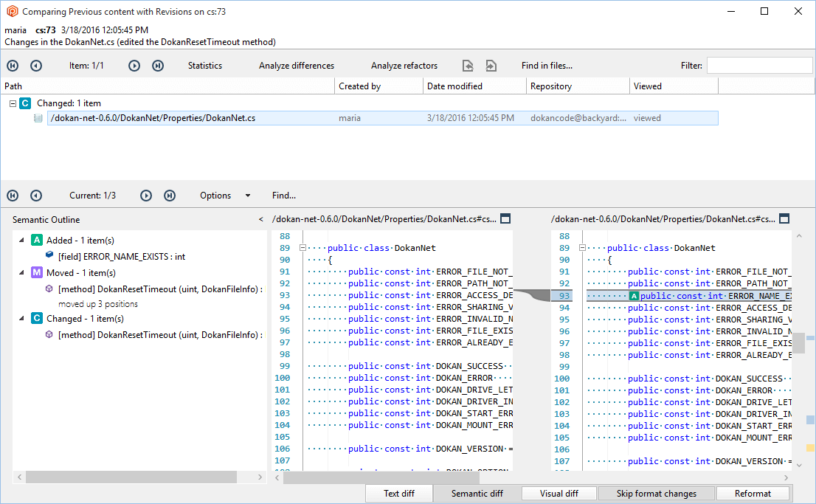Maximize the left diff pane

pyautogui.click(x=505, y=218)
